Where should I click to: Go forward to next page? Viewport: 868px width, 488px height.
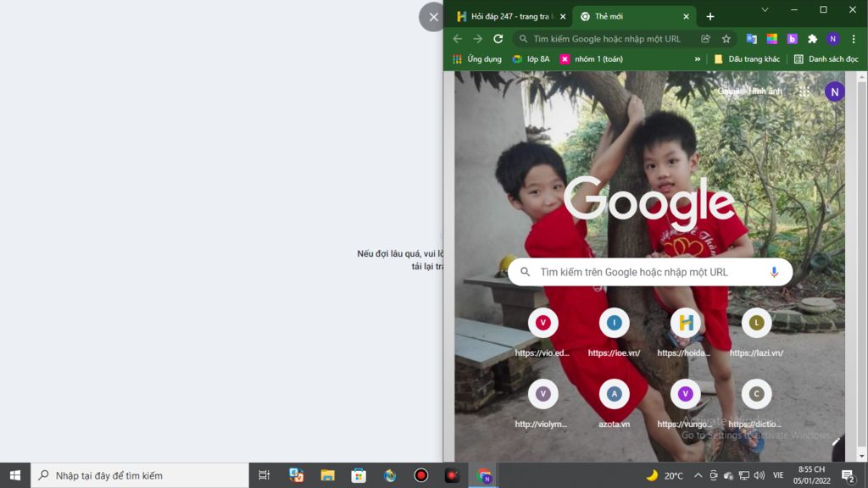478,39
